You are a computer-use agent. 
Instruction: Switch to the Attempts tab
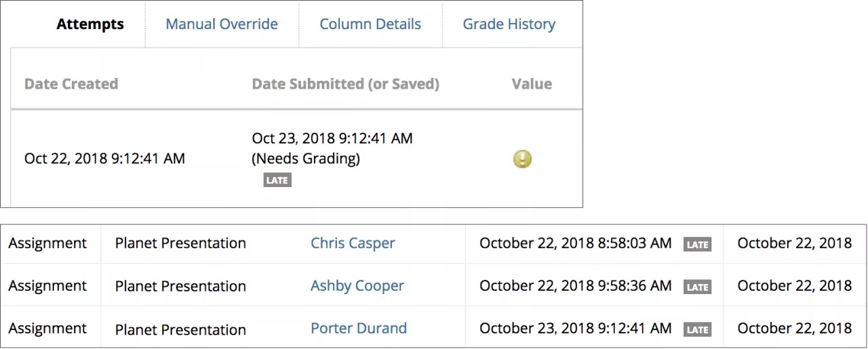(90, 24)
